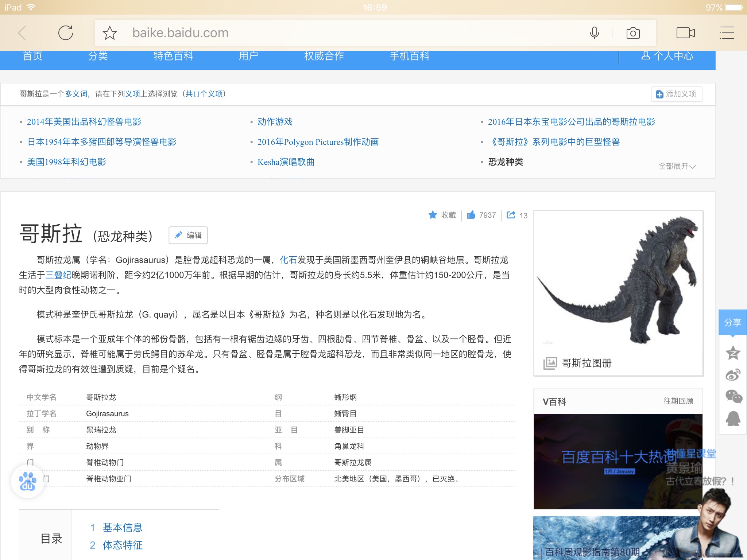Screen dimensions: 747x560
Task: Jump to 基本信息 section
Action: point(123,528)
